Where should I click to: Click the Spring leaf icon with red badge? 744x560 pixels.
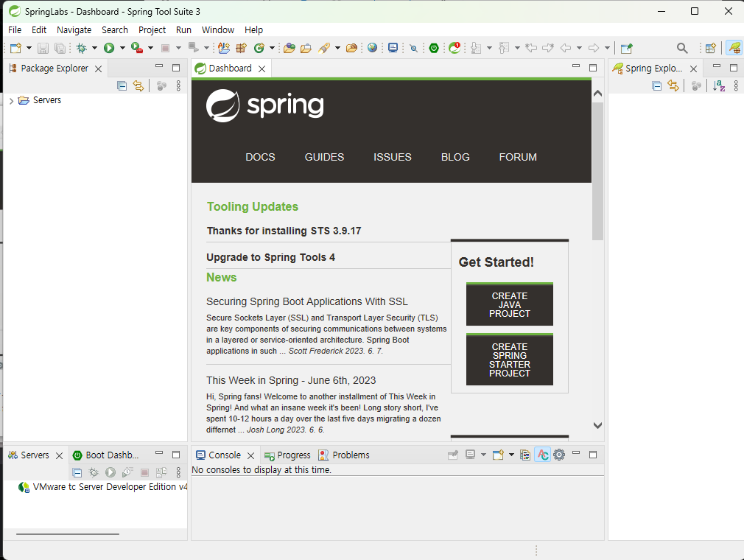tap(455, 48)
